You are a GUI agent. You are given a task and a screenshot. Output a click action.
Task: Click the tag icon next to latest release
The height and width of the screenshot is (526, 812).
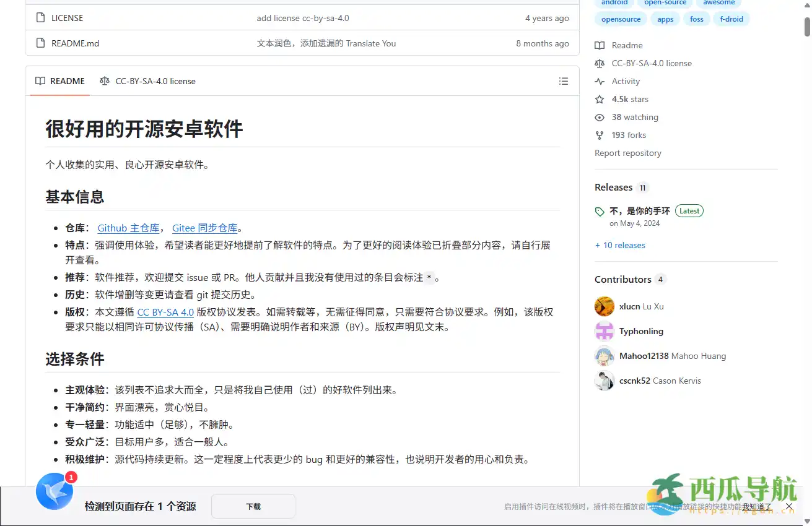(x=599, y=211)
